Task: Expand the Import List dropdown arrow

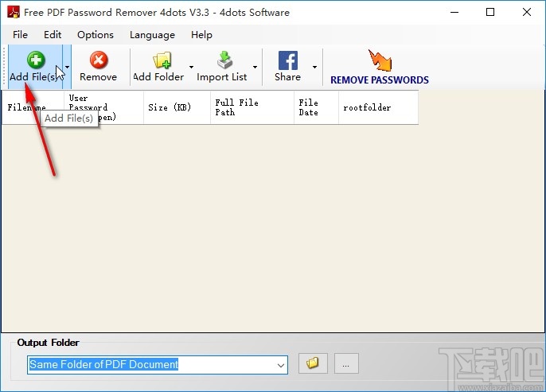Action: pos(255,67)
